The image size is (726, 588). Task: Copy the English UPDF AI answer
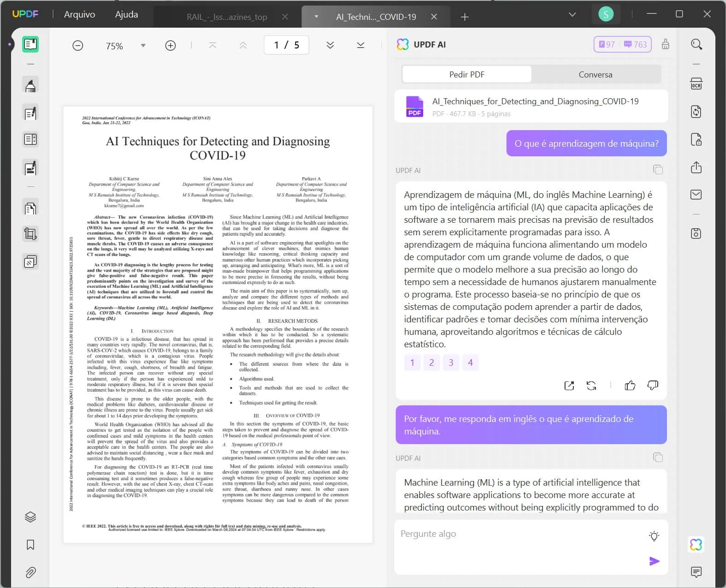tap(658, 457)
